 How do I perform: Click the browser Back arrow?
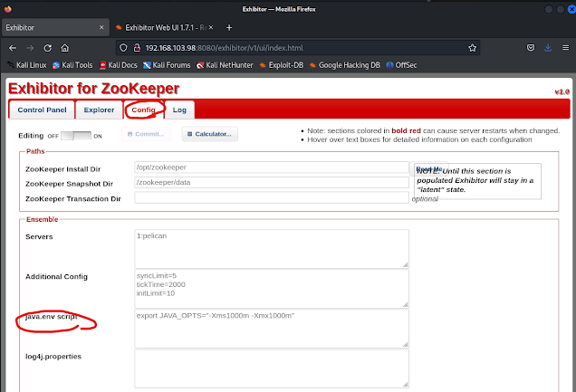[13, 48]
